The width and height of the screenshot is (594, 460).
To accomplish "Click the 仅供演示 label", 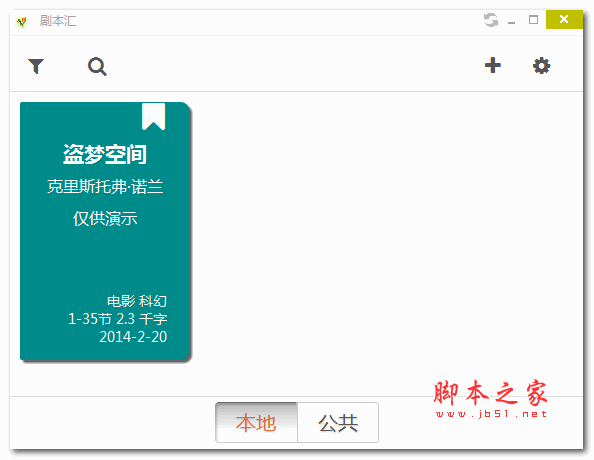I will coord(105,218).
